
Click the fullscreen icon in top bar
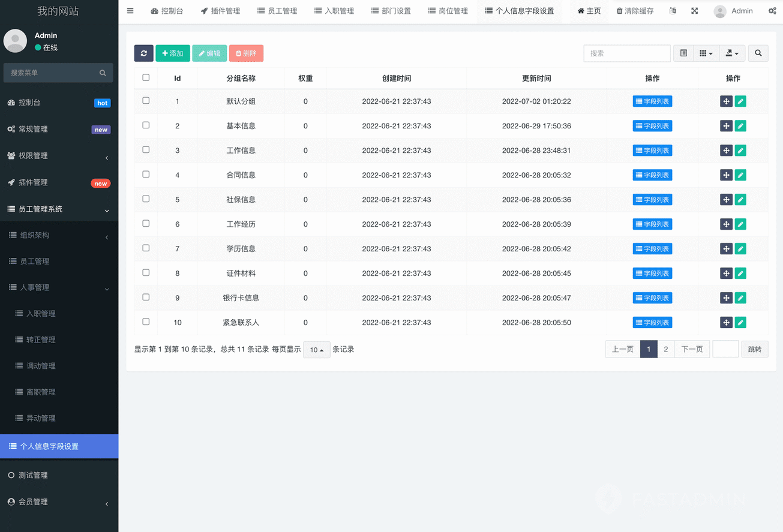tap(694, 11)
